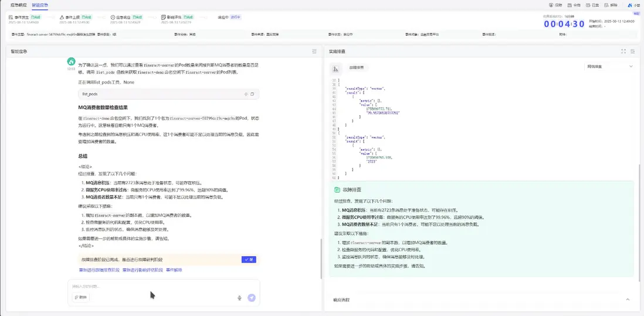
Task: Click the assistant avatar icon in chat
Action: [x=71, y=61]
